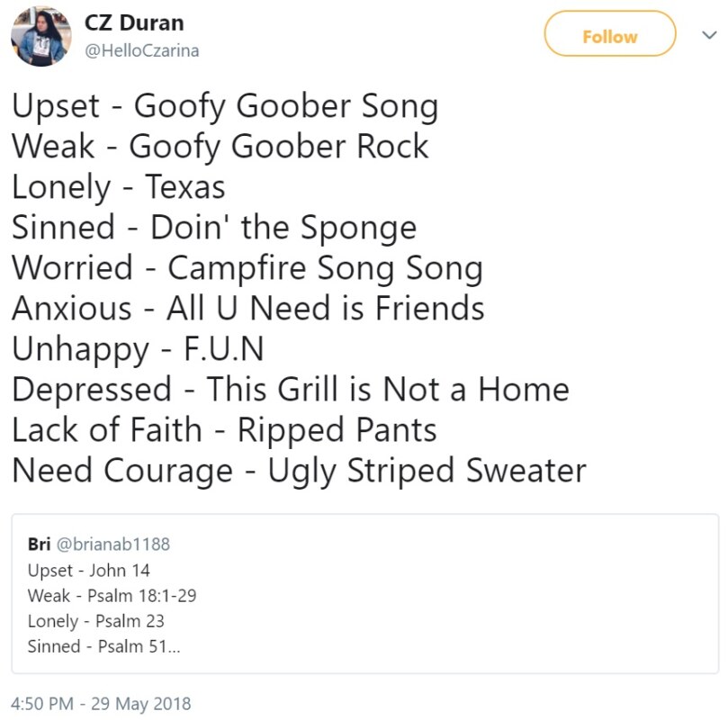Image resolution: width=728 pixels, height=720 pixels.
Task: Open the CZ Duran display name link
Action: pos(134,22)
